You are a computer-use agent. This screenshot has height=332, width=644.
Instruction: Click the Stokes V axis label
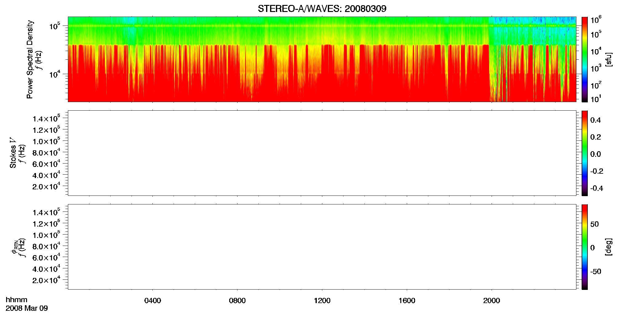13,153
